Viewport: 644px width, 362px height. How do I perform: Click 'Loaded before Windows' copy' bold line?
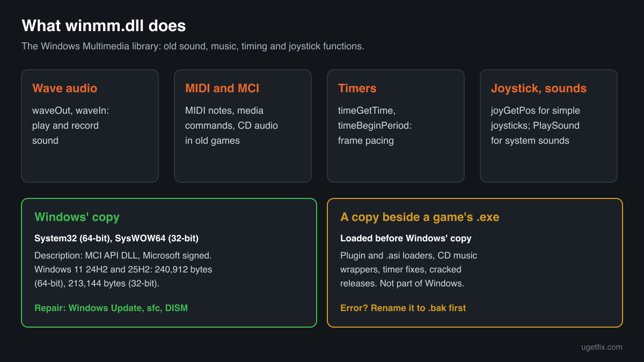click(406, 238)
